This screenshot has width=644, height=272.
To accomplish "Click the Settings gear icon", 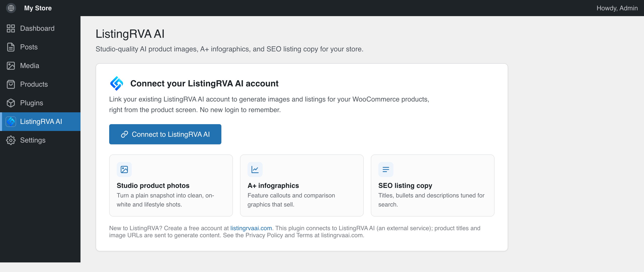I will (x=11, y=140).
